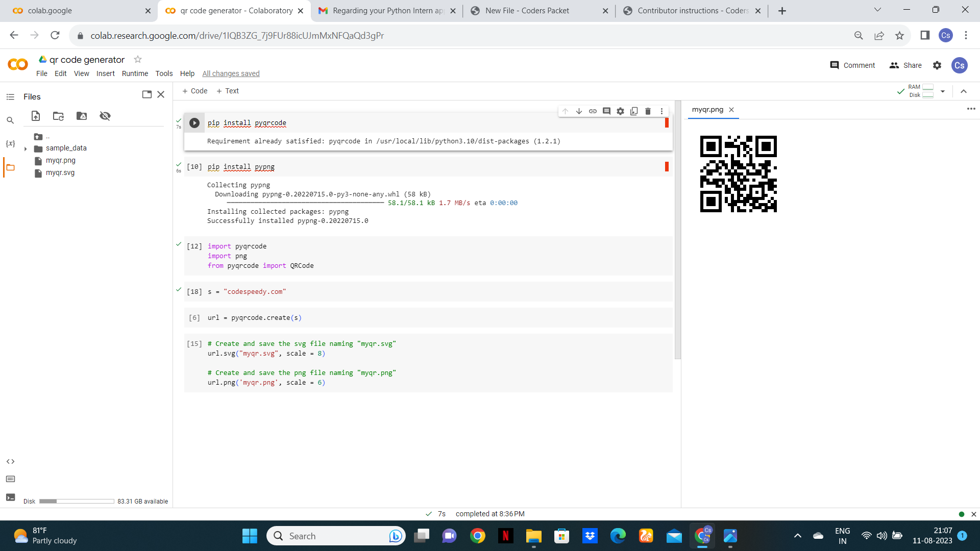This screenshot has height=551, width=980.
Task: Open RAM and Disk resources indicator
Action: pyautogui.click(x=916, y=91)
